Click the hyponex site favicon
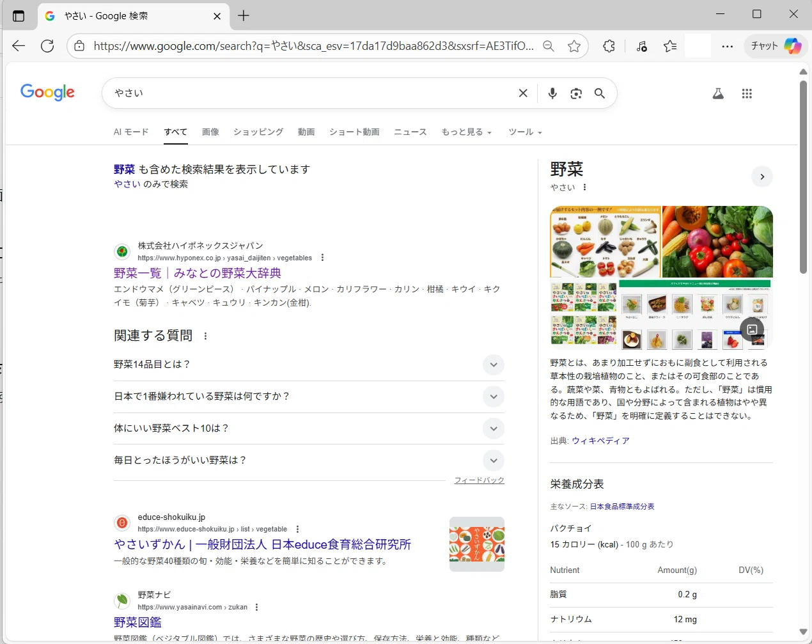The image size is (812, 644). (121, 252)
